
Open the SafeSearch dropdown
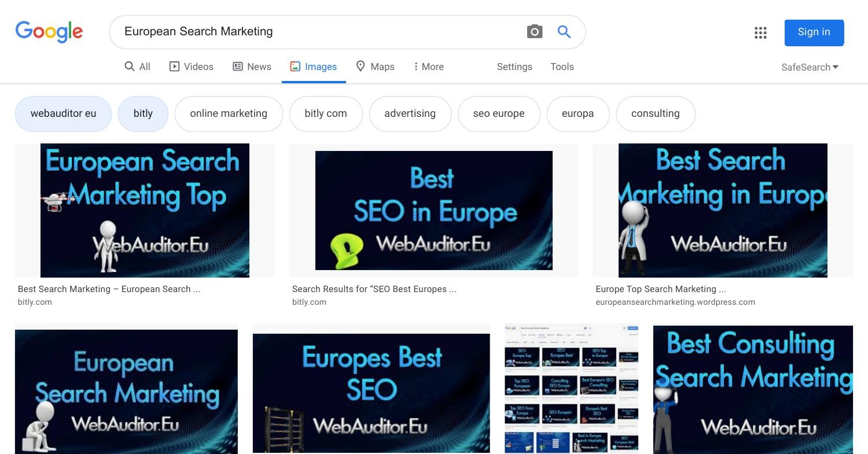[810, 67]
